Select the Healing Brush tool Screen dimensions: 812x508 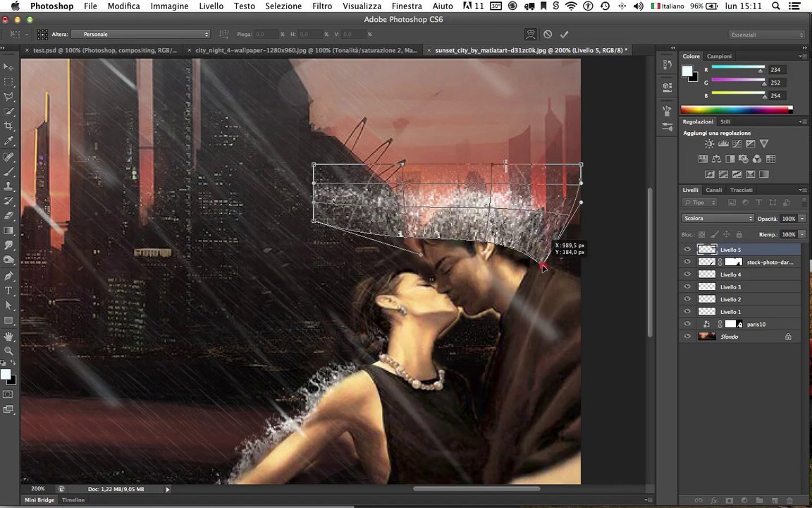point(8,157)
